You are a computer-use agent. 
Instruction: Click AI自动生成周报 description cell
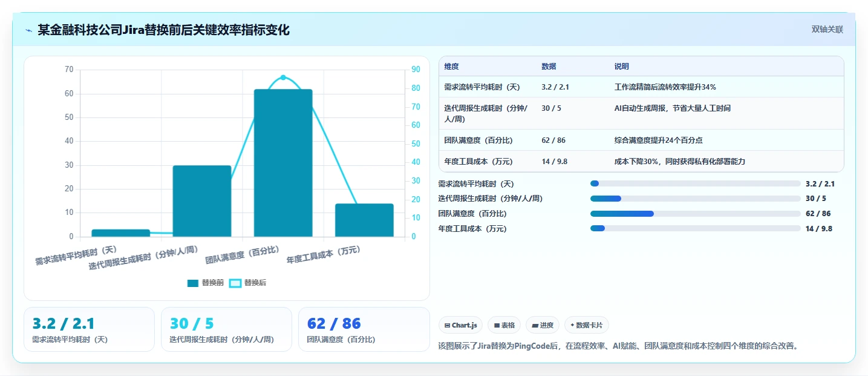[x=673, y=108]
